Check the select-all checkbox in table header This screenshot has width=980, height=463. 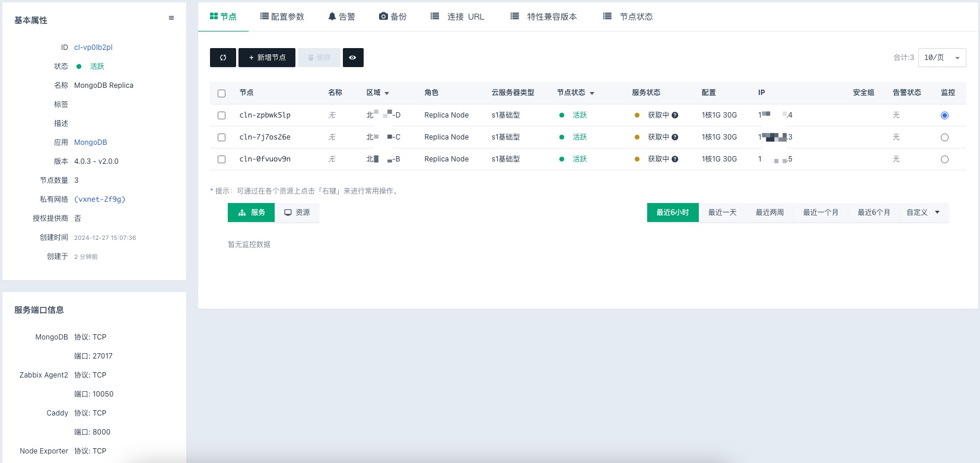[221, 93]
